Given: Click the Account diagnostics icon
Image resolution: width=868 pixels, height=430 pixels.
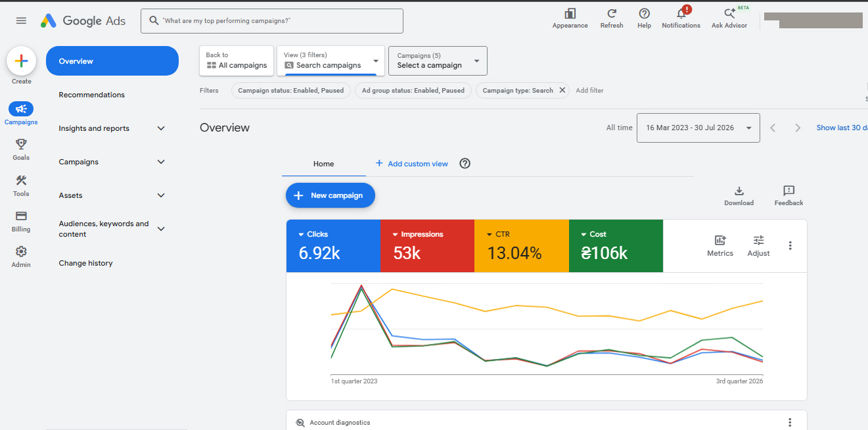Looking at the screenshot, I should point(300,423).
